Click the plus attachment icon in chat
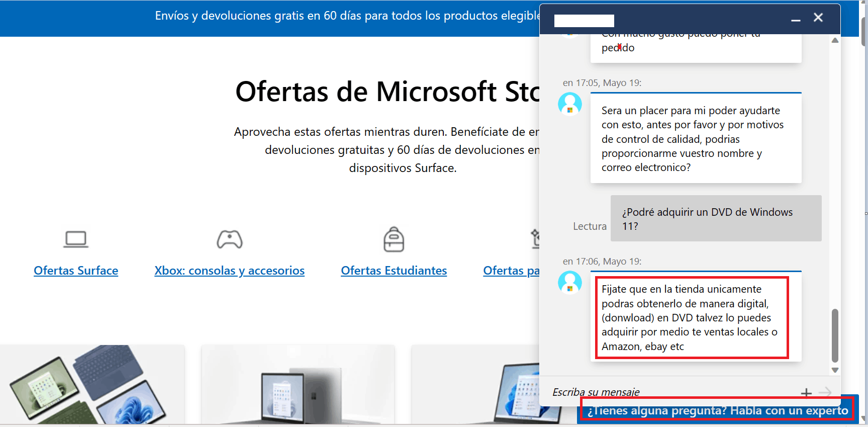The width and height of the screenshot is (868, 427). click(806, 392)
